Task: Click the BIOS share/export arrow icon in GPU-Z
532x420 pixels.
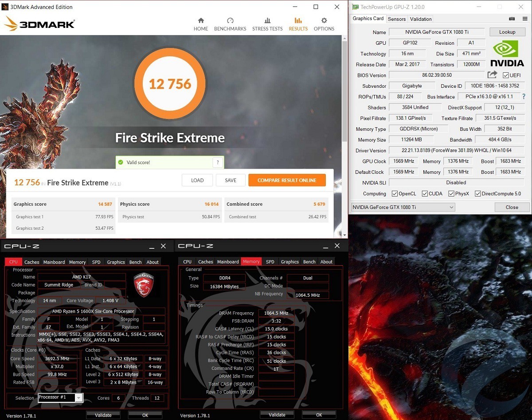Action: click(x=492, y=75)
